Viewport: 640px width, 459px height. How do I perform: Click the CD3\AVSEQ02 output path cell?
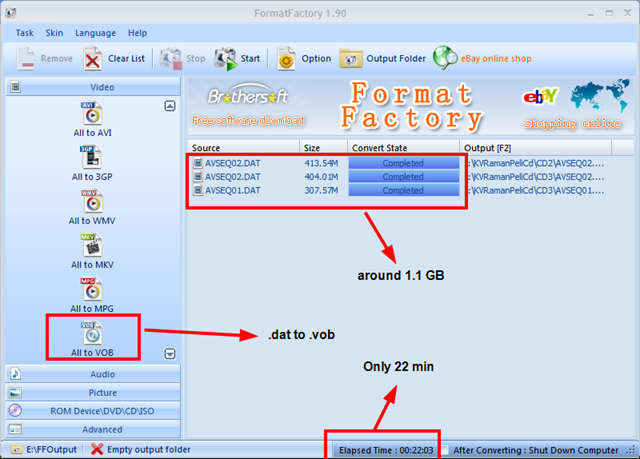pos(536,177)
